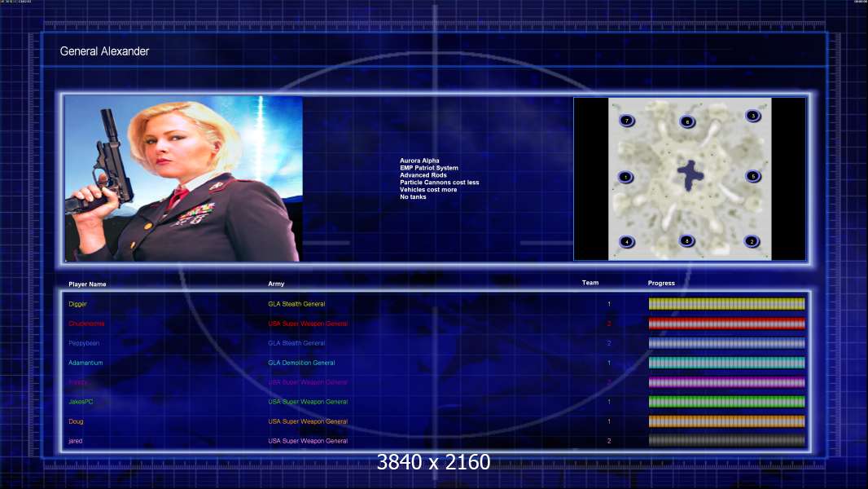The image size is (868, 489).
Task: Click team number 1 in JakesPC's row
Action: tap(609, 402)
